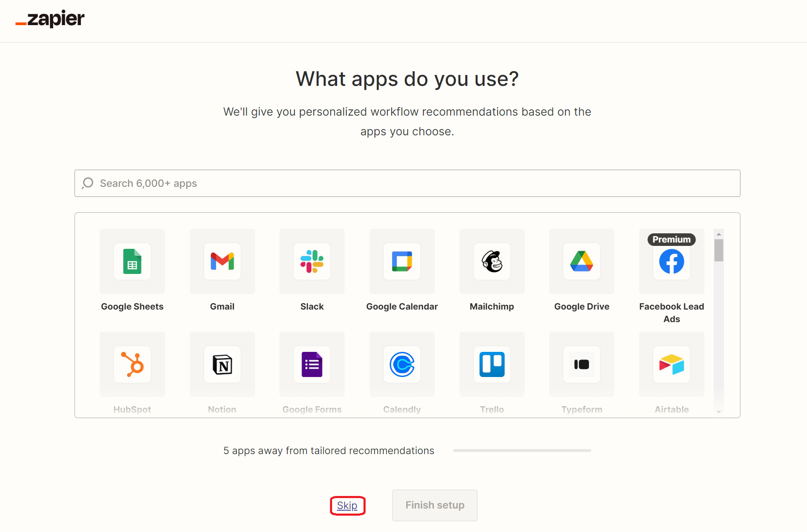Click the recommendations progress bar
Image resolution: width=807 pixels, height=532 pixels.
tap(522, 450)
